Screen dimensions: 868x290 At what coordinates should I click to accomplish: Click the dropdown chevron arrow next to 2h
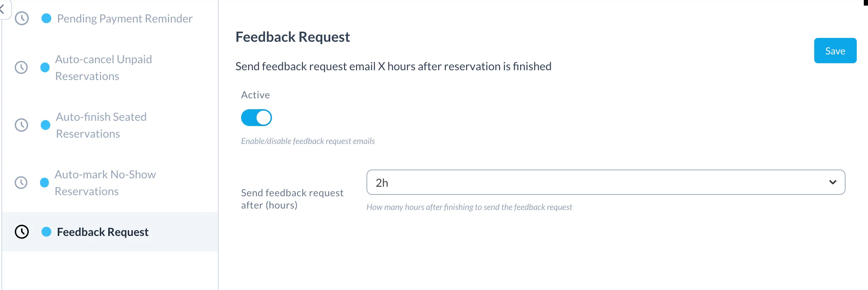pyautogui.click(x=833, y=182)
